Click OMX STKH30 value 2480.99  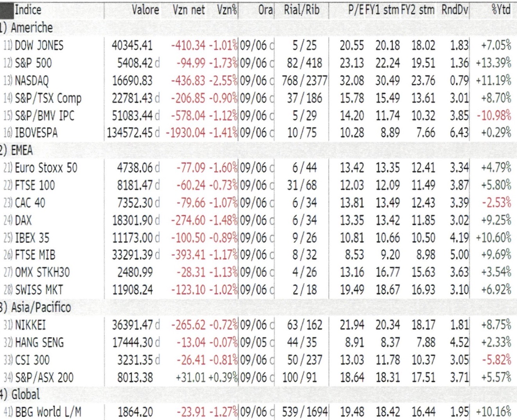(x=135, y=272)
